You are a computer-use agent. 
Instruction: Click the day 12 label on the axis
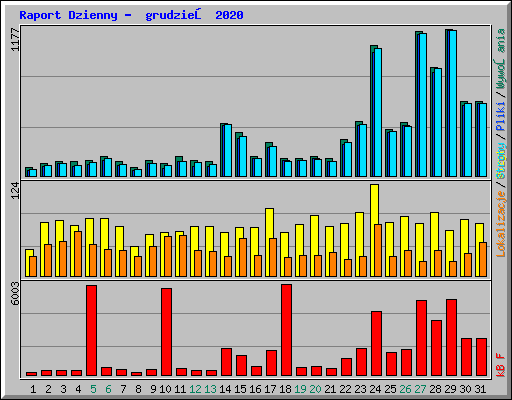click(x=195, y=389)
